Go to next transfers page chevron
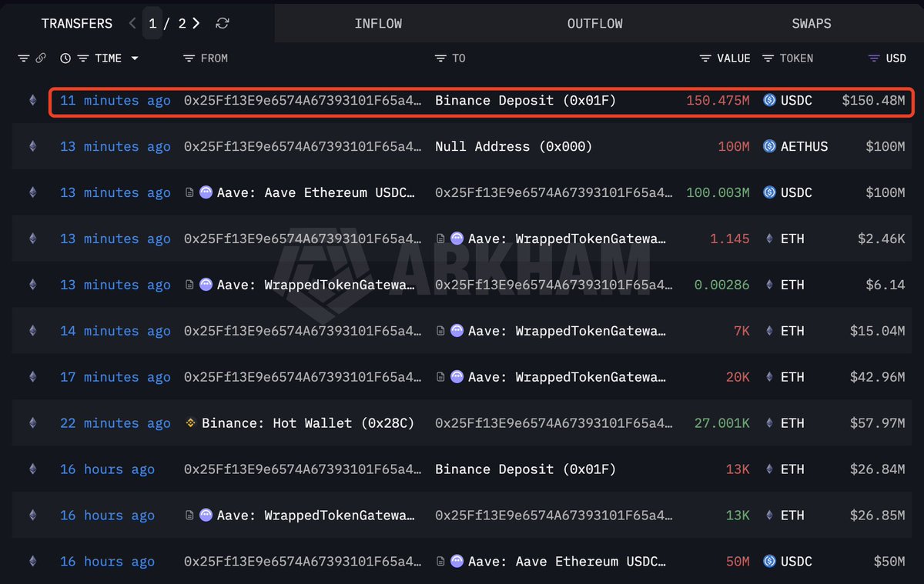Screen dimensions: 924x584 click(196, 23)
